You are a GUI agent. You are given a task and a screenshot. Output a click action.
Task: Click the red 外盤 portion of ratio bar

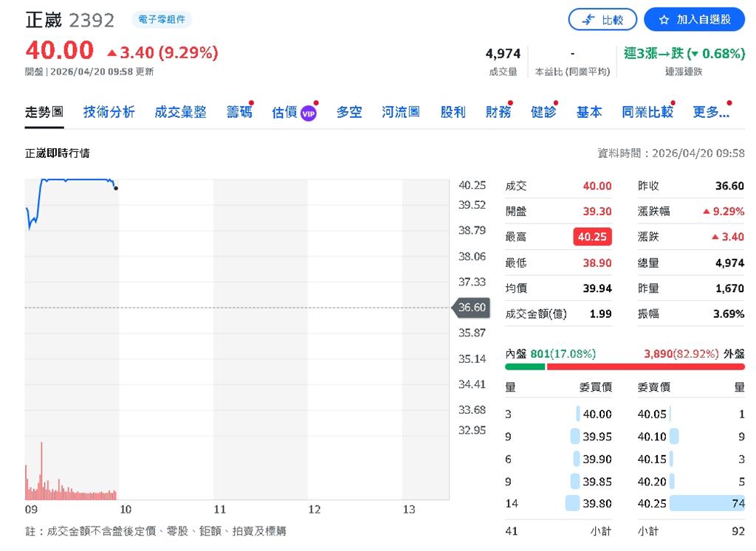pos(645,367)
